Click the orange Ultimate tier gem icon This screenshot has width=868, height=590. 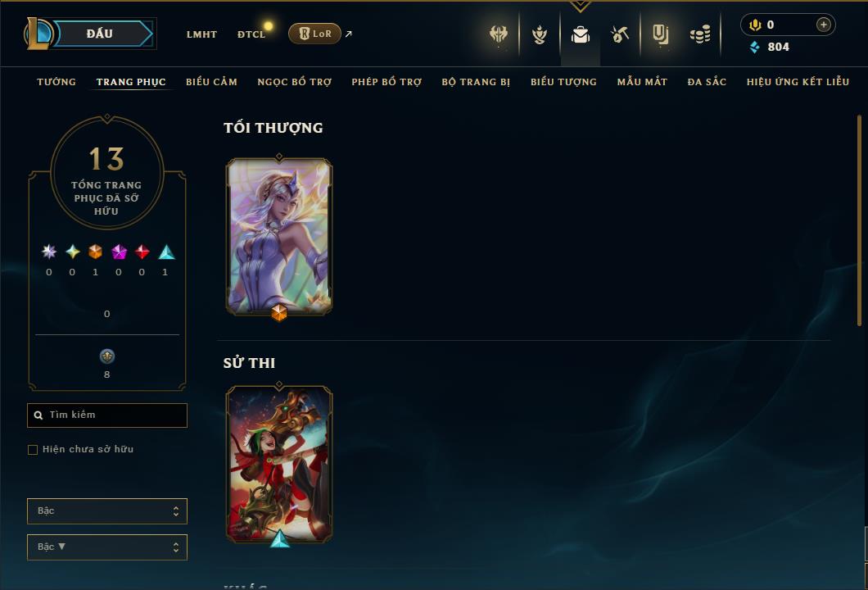tap(95, 252)
